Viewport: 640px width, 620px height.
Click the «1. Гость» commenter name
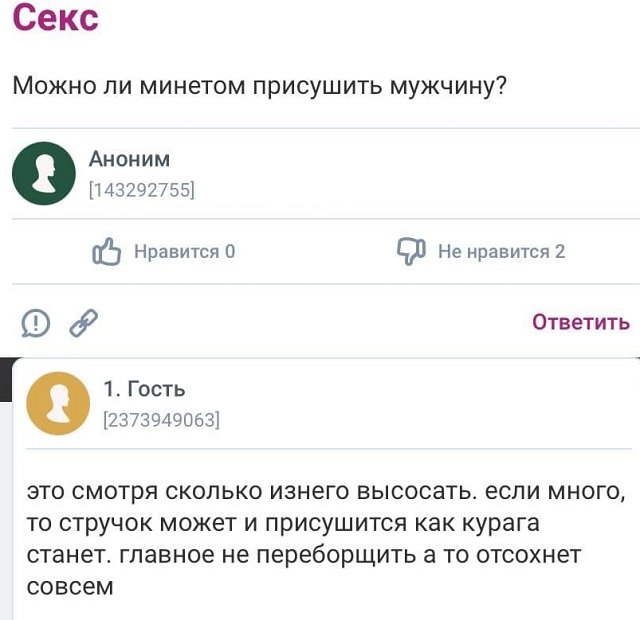pos(144,389)
